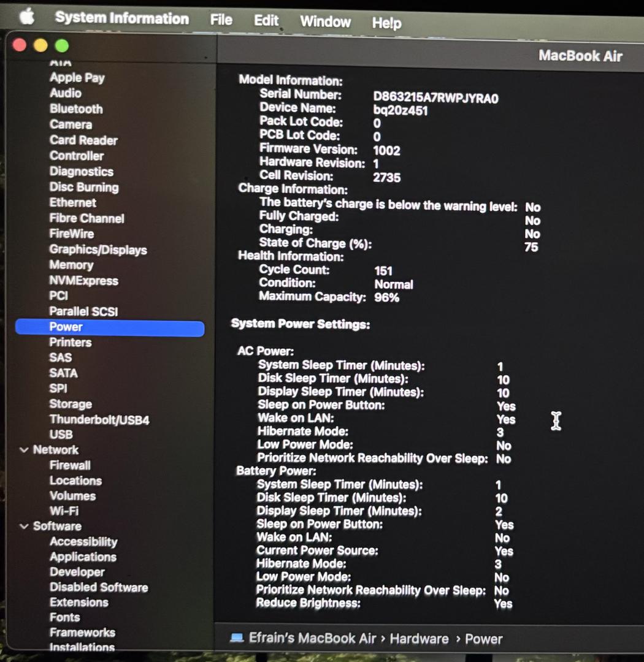Screen dimensions: 644x662
Task: Open the Edit menu
Action: point(266,20)
